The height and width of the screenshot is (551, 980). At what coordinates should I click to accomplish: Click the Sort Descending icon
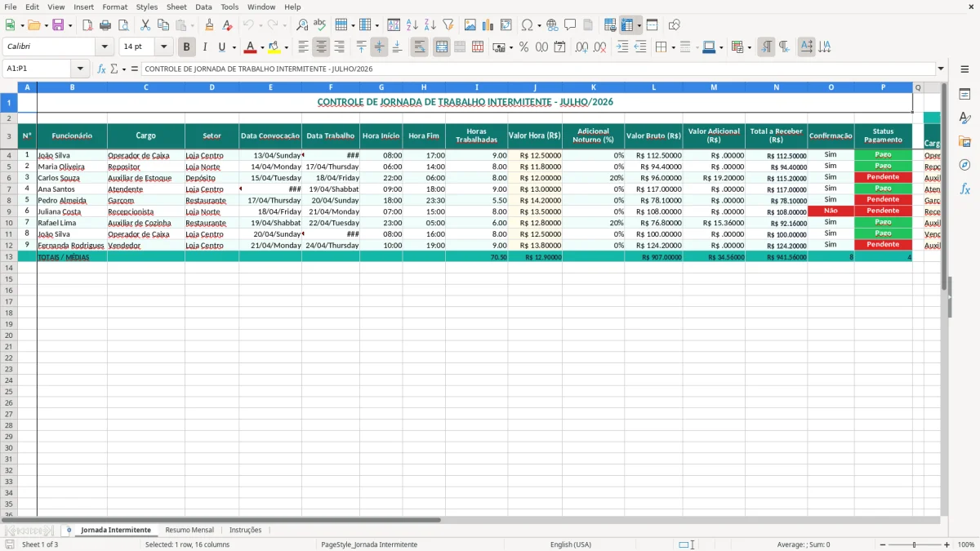(x=430, y=25)
